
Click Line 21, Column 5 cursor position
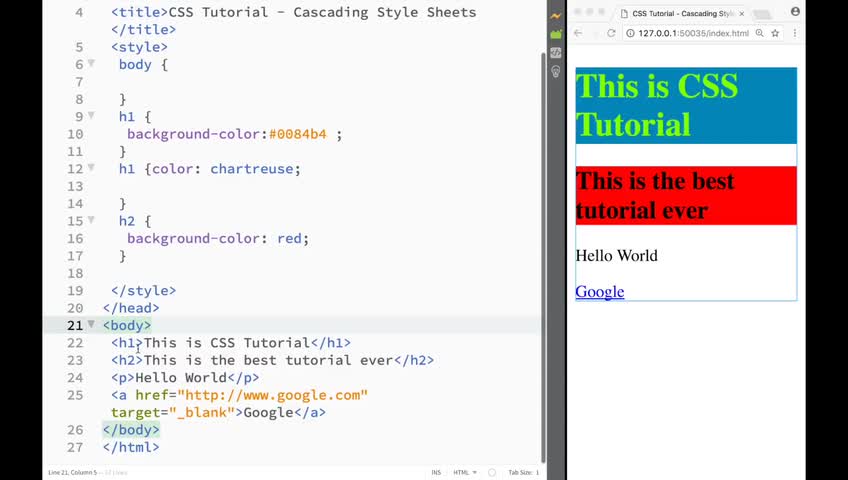72,472
